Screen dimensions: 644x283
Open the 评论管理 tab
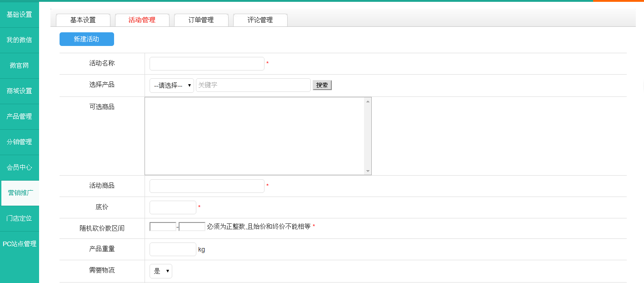[x=260, y=20]
